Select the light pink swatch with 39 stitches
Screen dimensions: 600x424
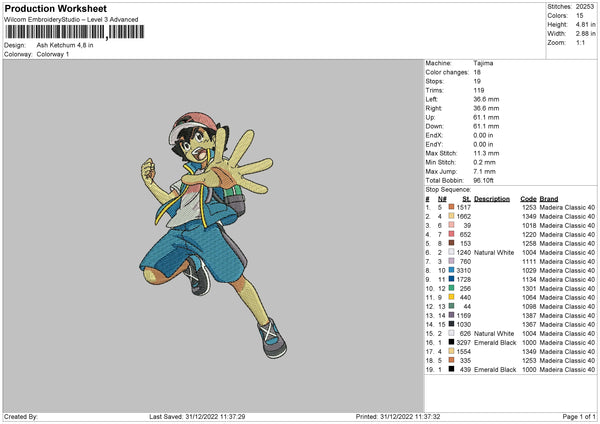tap(452, 225)
